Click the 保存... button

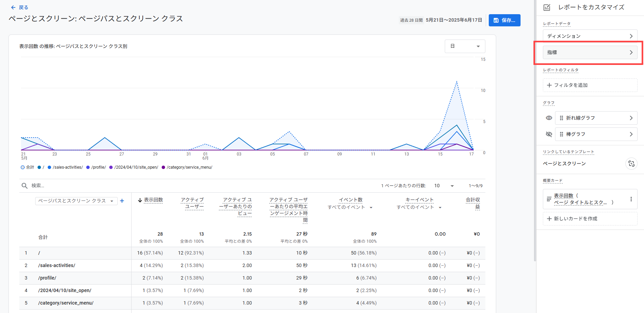point(505,20)
